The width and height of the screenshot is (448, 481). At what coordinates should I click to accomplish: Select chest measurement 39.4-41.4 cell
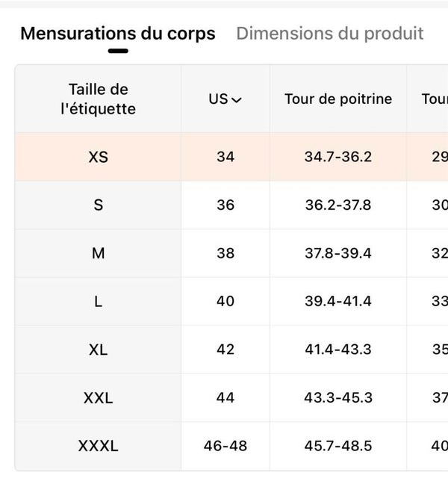pyautogui.click(x=337, y=301)
